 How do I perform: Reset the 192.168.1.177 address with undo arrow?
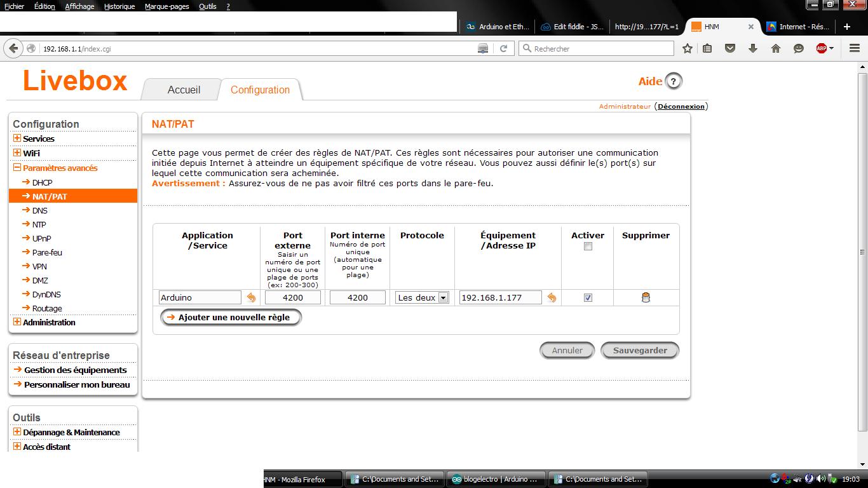coord(552,297)
